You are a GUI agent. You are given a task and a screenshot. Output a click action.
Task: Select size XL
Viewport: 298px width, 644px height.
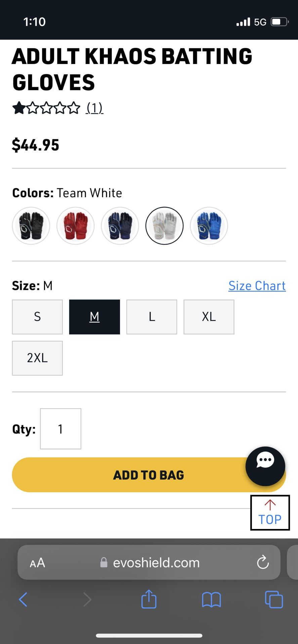[209, 317]
